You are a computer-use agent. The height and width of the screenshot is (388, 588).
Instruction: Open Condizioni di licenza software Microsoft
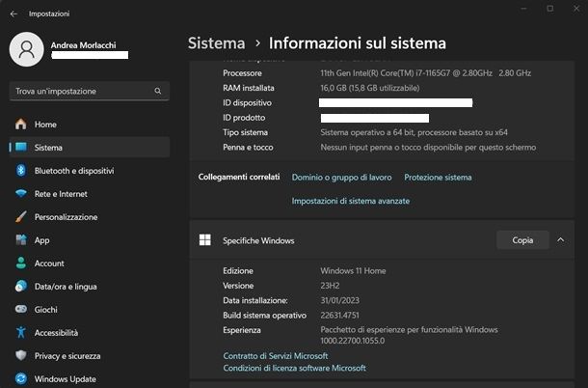point(294,368)
